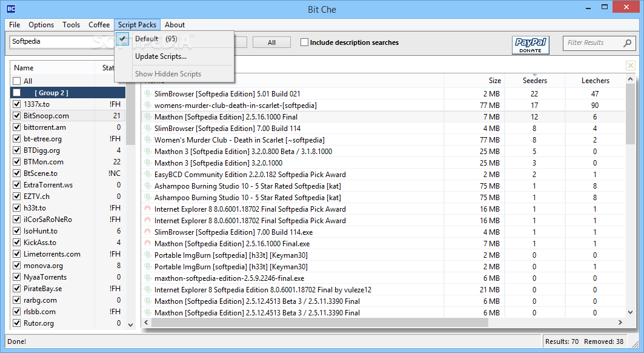
Task: Click icon of Internet Explorer 8 by vuleze12
Action: click(148, 290)
